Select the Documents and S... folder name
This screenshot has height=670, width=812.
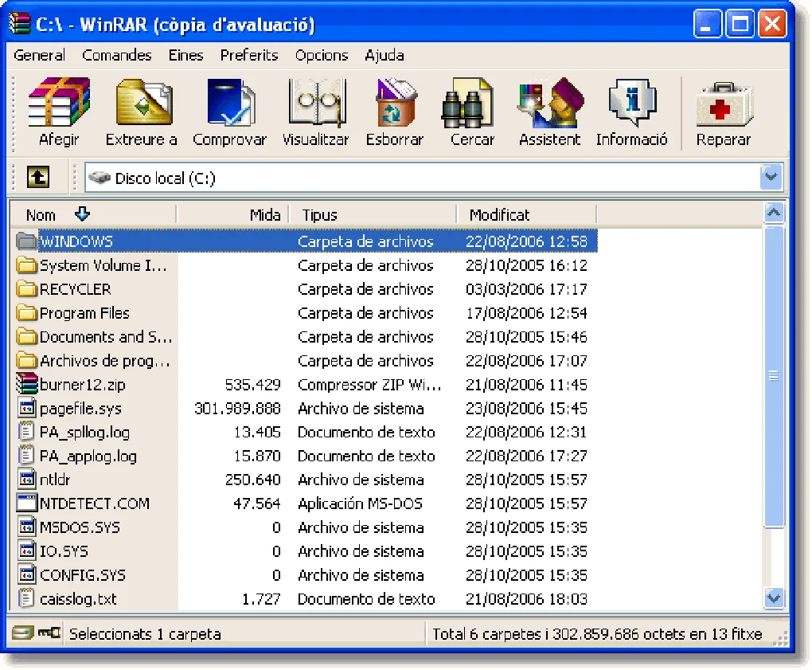point(106,336)
